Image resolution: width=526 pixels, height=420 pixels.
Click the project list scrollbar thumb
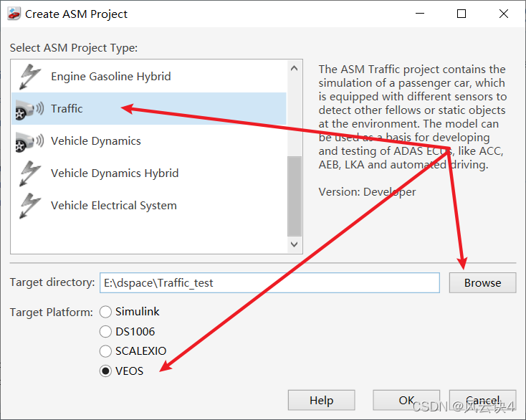295,196
